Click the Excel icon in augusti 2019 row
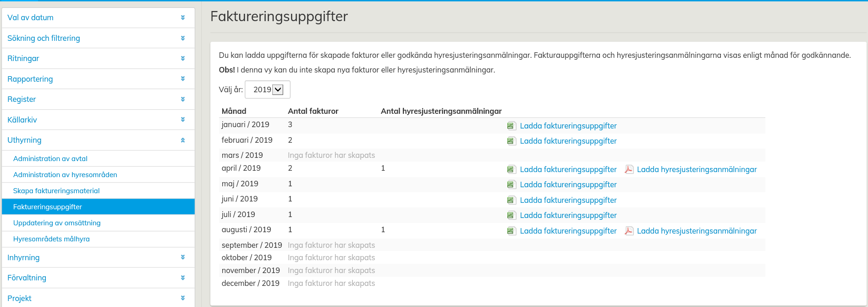The width and height of the screenshot is (868, 307). pos(511,231)
